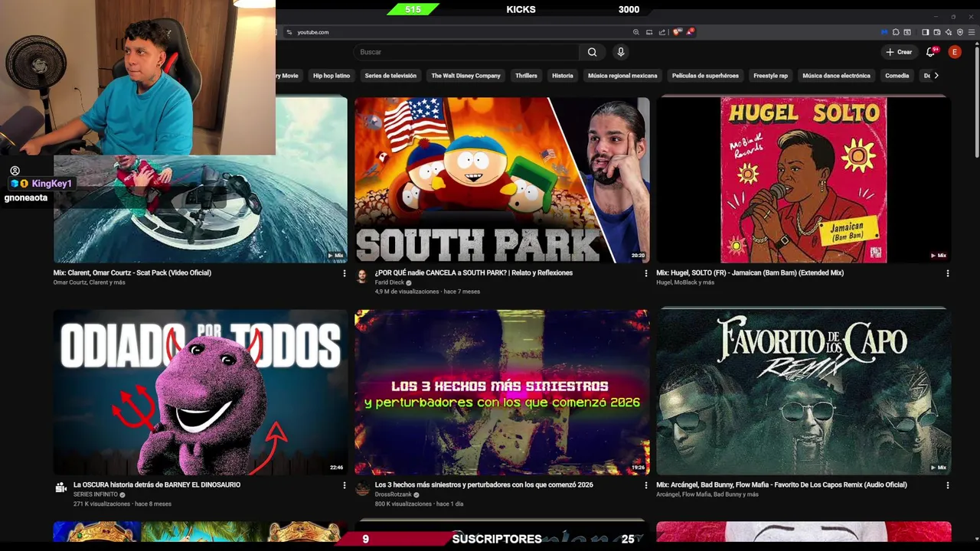Open the Hugel Solto Jamaican mix thumbnail
This screenshot has height=551, width=980.
804,180
